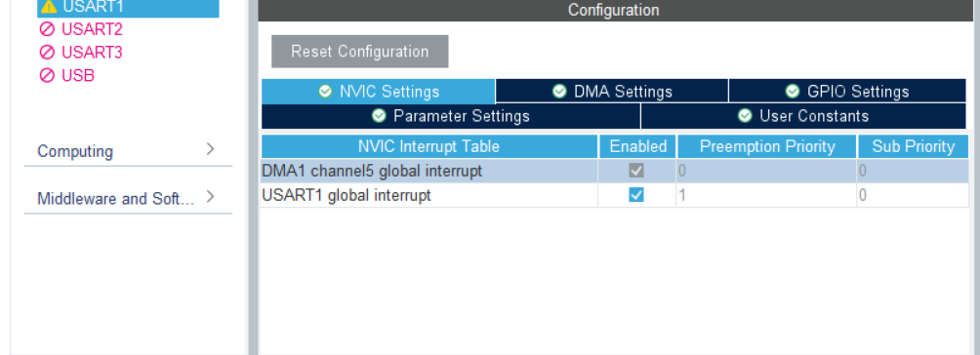Select USART2 in the peripheral list

pos(91,29)
